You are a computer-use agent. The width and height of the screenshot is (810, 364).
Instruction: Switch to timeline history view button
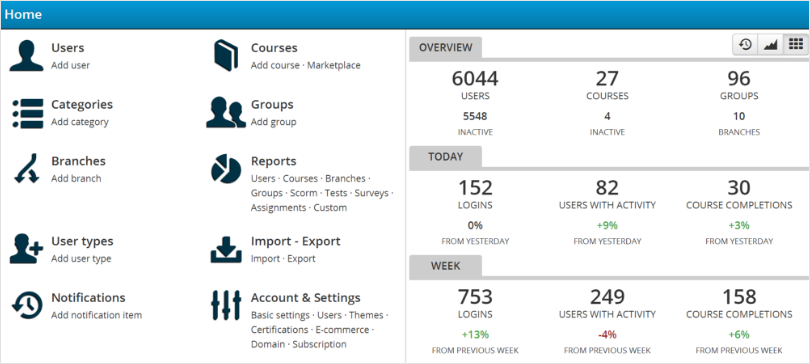tap(745, 45)
